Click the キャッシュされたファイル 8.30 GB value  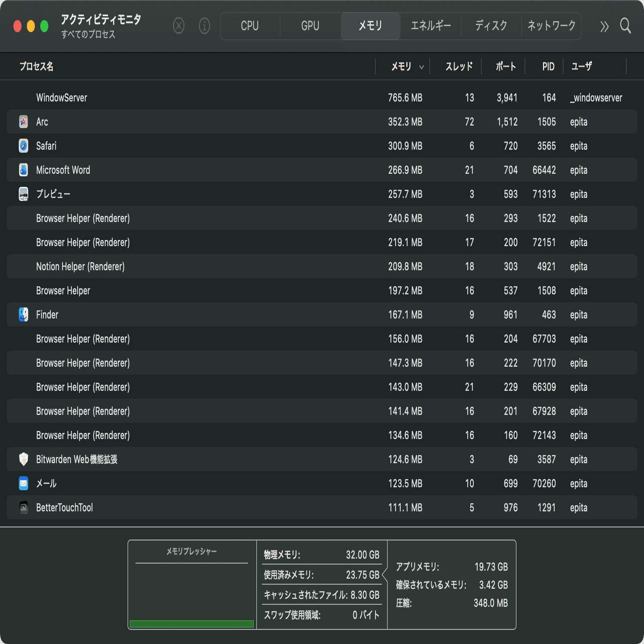click(365, 595)
